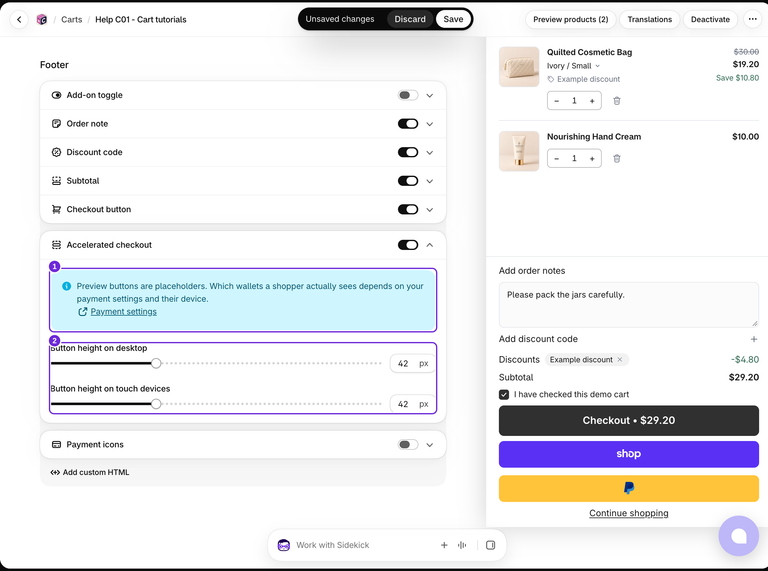This screenshot has height=571, width=768.
Task: Click the touch devices button height slider handle
Action: pyautogui.click(x=156, y=404)
